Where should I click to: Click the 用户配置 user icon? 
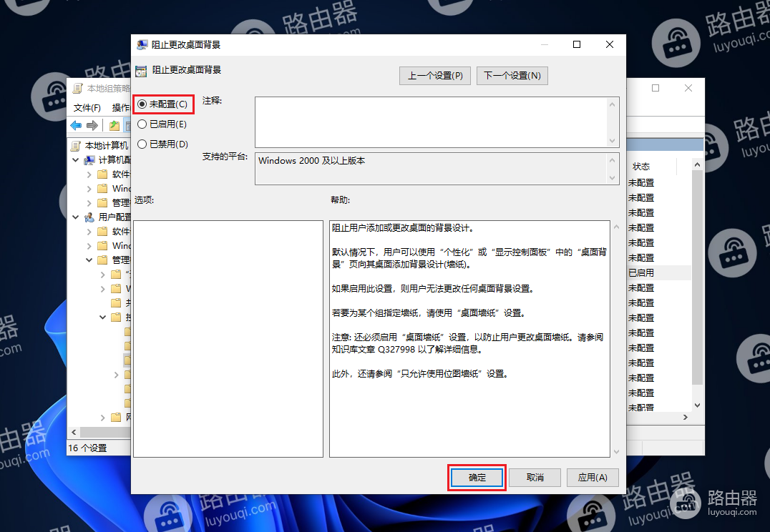tap(89, 217)
